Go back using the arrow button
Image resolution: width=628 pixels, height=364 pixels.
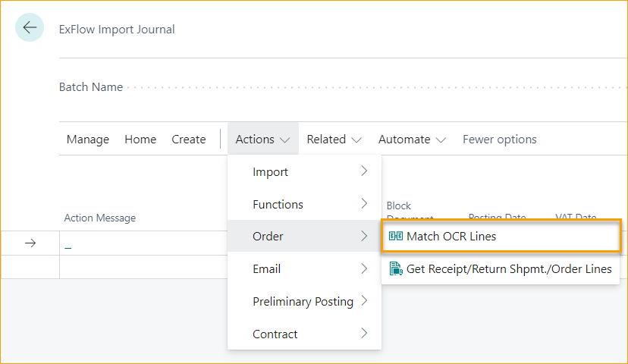click(30, 27)
